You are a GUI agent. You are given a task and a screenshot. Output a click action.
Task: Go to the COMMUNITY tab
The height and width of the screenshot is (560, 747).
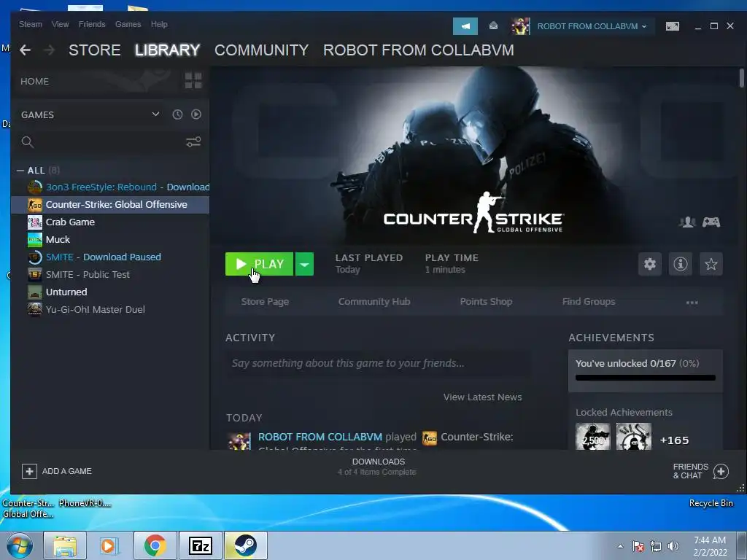pos(262,50)
